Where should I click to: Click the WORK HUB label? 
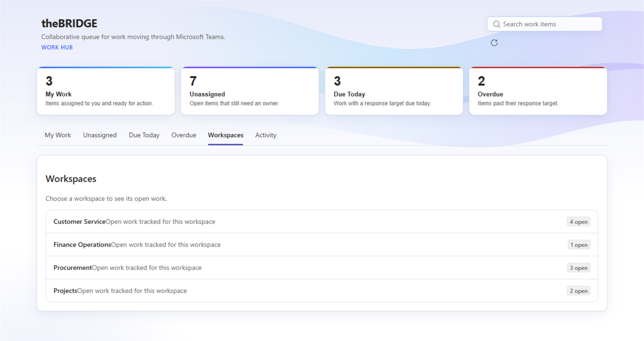[57, 47]
